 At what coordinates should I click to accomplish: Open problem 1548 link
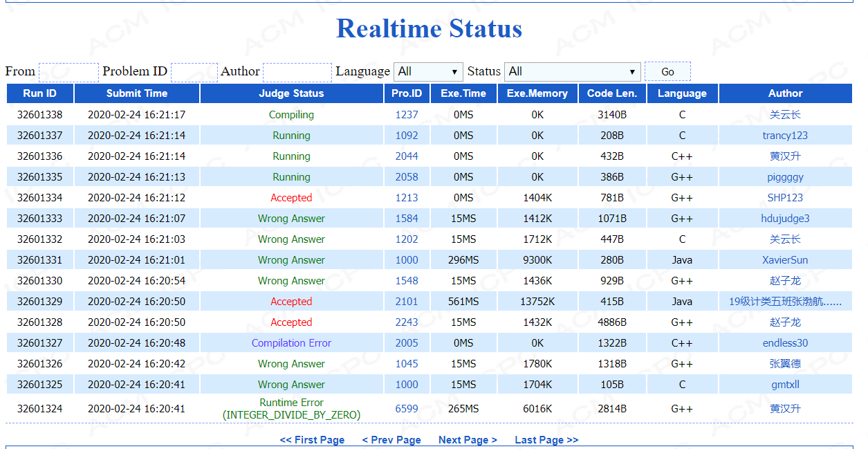407,281
